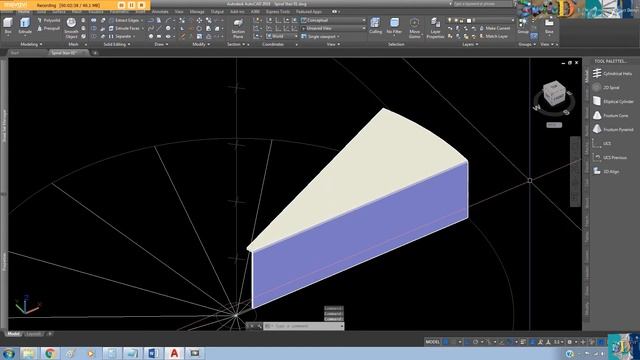Select the Extrude tool
The image size is (640, 360).
[25, 25]
